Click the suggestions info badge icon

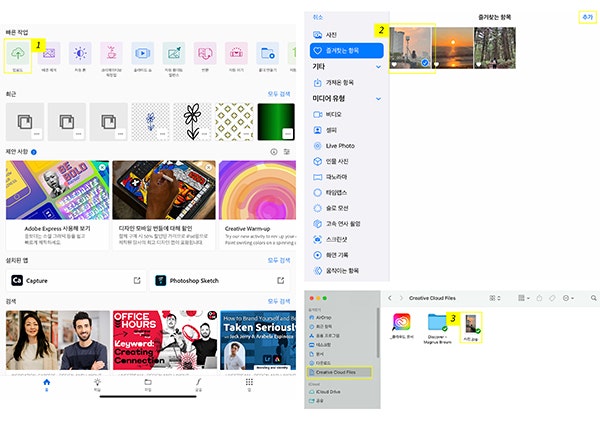tap(34, 152)
